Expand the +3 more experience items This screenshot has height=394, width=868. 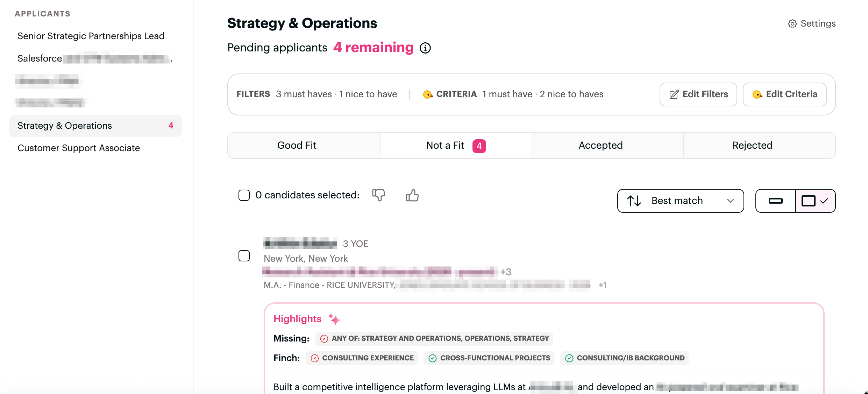coord(506,272)
